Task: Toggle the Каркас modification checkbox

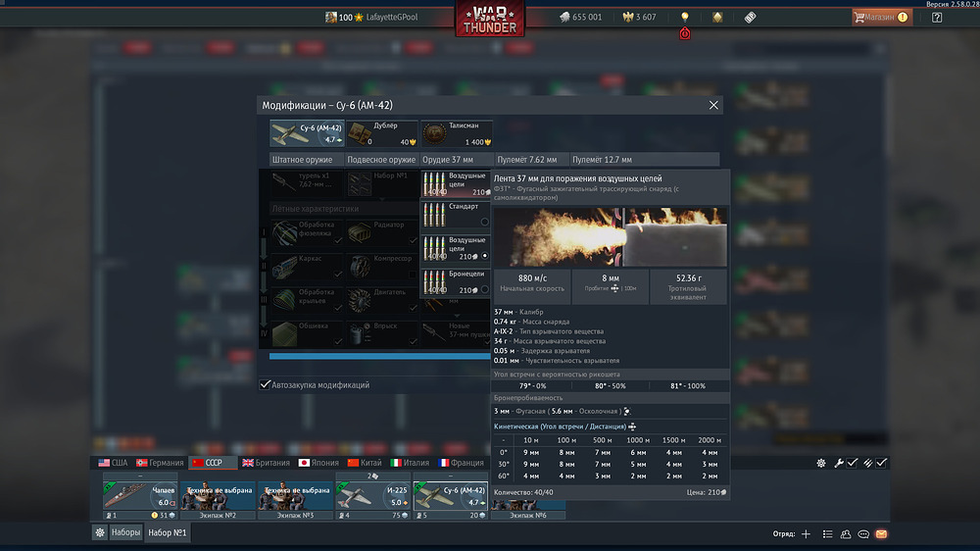Action: 338,274
